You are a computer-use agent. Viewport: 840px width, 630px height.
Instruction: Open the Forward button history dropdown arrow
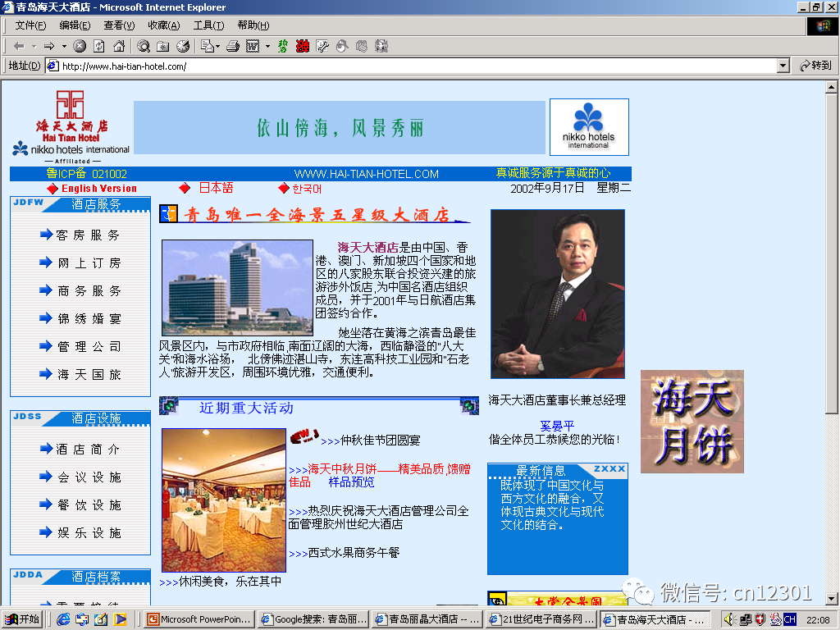(64, 47)
